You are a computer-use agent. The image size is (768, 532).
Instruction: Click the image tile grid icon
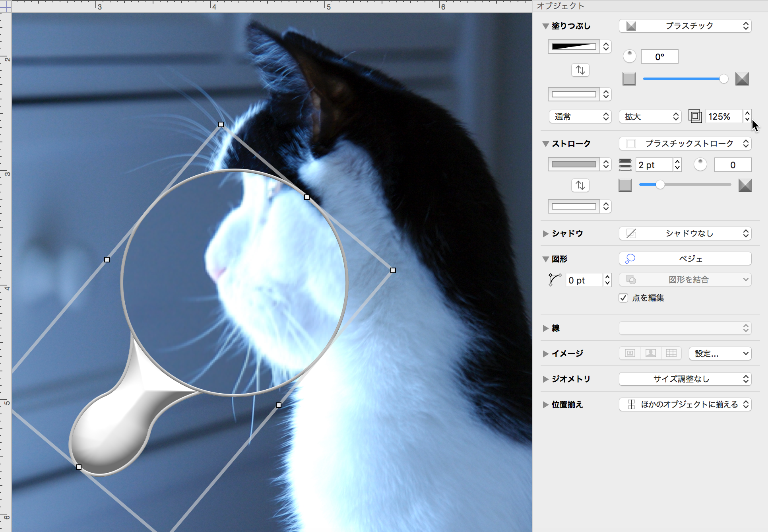671,353
